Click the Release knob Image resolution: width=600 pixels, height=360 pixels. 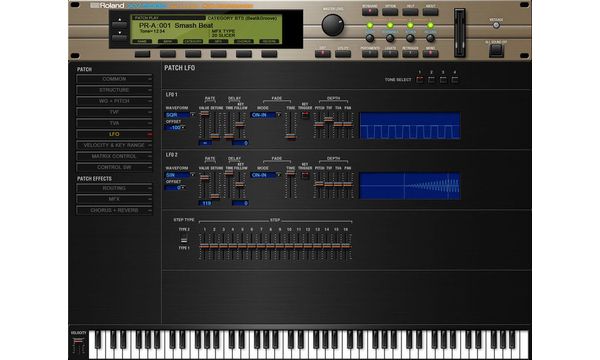[430, 38]
